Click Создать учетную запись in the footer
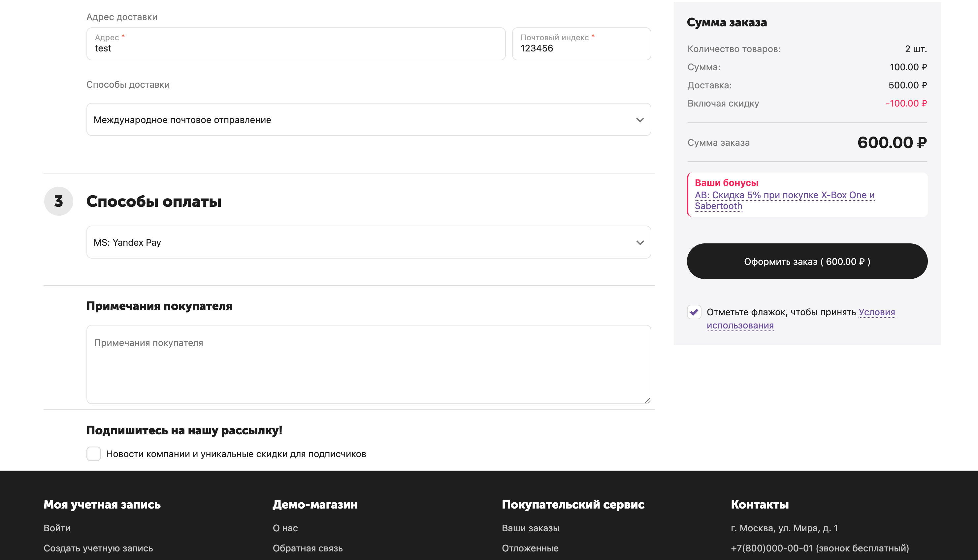This screenshot has height=560, width=978. [98, 548]
